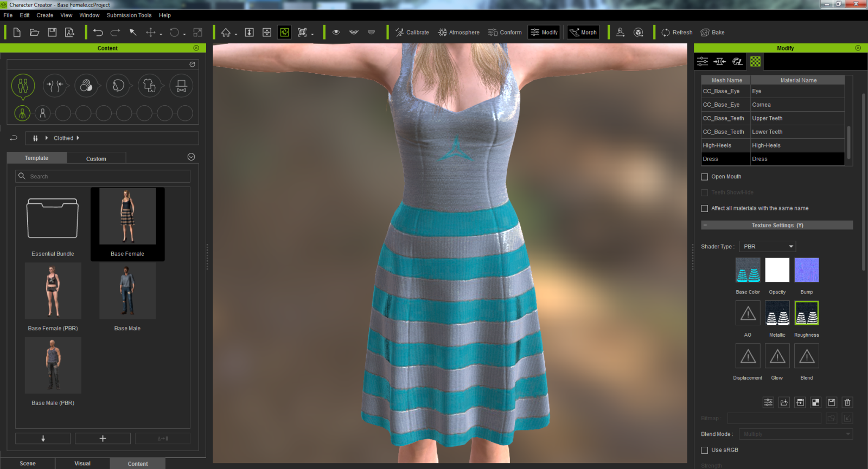Viewport: 868px width, 469px height.
Task: Go back with the return arrow beside the breadcrumb
Action: (x=14, y=138)
